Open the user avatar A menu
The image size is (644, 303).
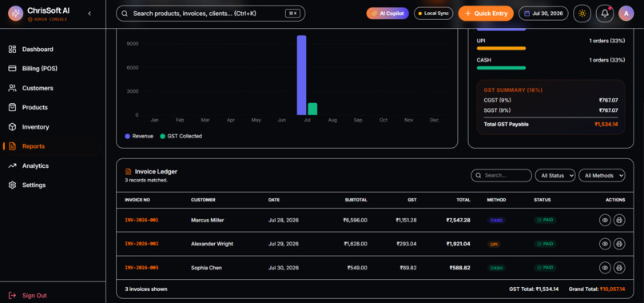tap(626, 14)
